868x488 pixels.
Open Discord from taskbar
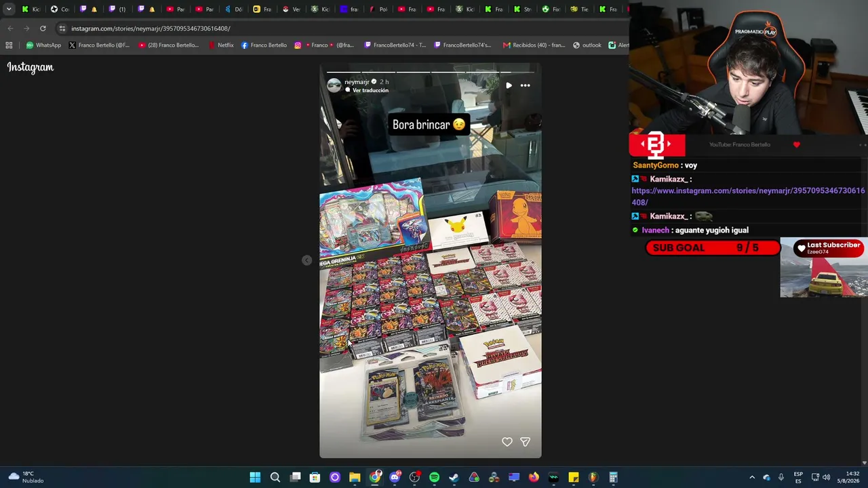pyautogui.click(x=395, y=477)
